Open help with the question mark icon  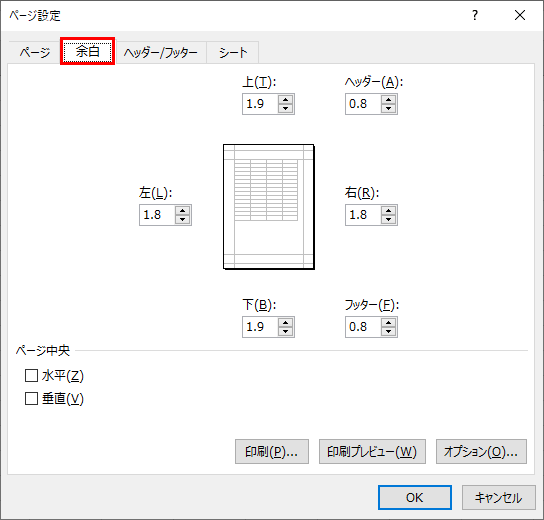click(475, 15)
